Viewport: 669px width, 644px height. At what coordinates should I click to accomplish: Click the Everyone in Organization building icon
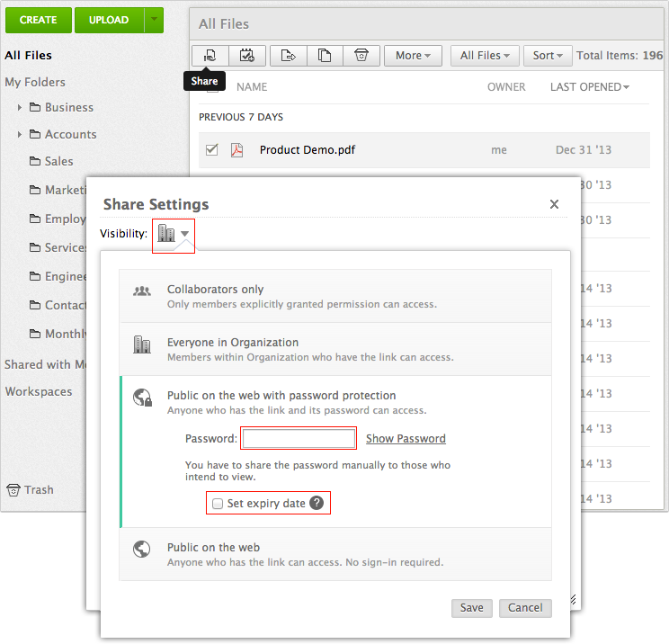[142, 344]
